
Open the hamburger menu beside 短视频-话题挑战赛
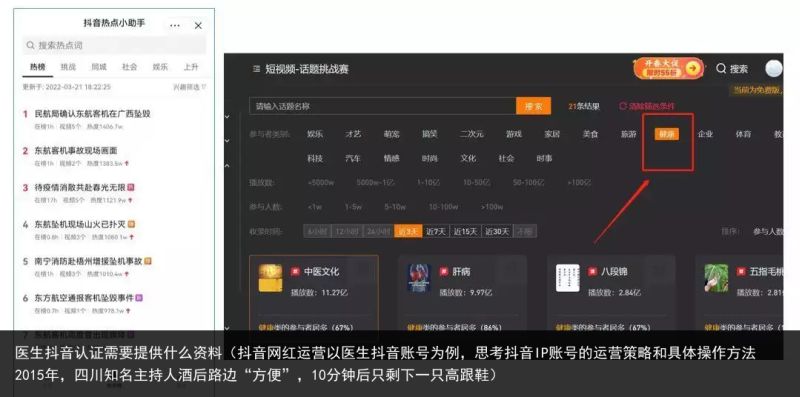256,69
